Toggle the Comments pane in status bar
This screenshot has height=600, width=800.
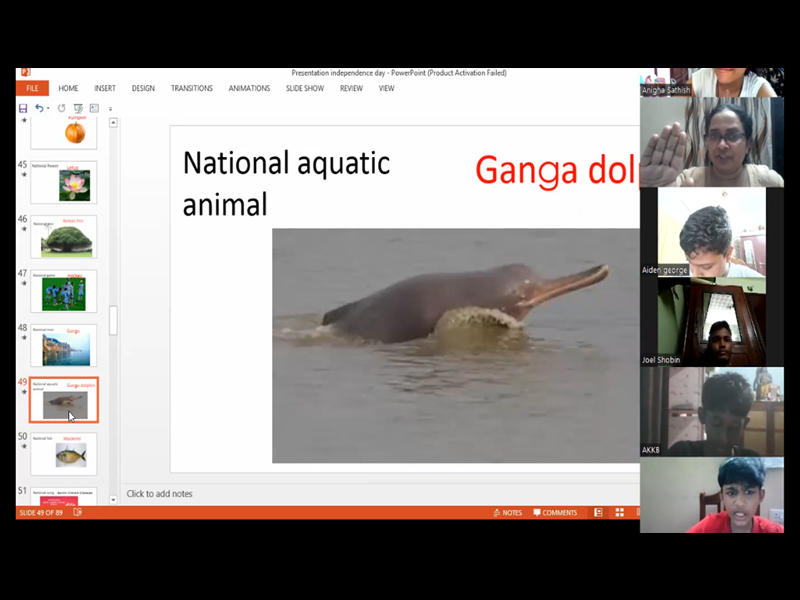(x=555, y=513)
